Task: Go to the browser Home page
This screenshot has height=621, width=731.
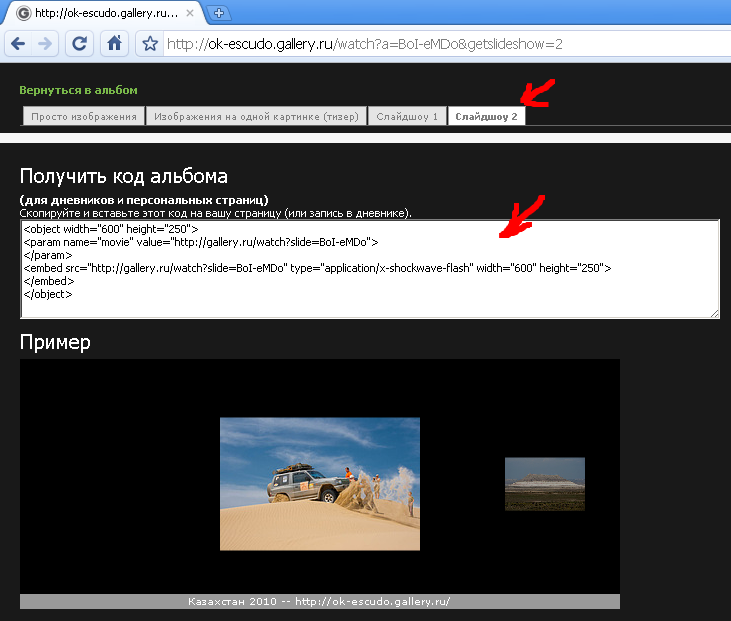Action: click(115, 44)
